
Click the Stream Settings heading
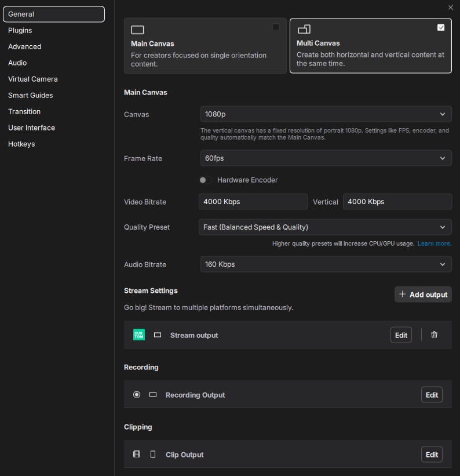pos(151,290)
